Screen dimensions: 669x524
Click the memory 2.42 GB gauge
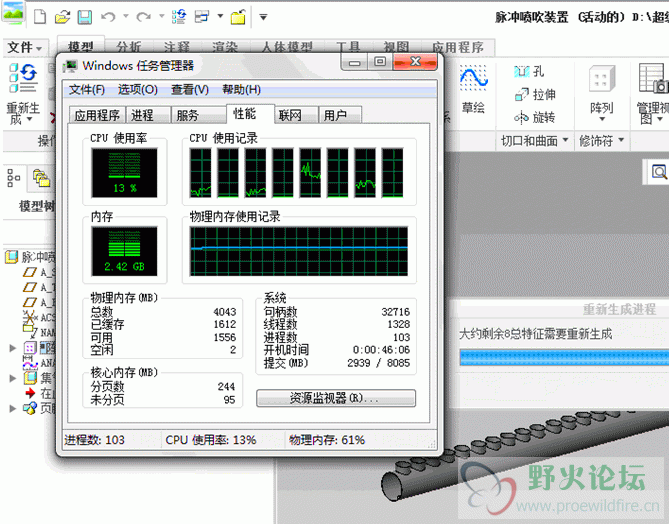click(124, 251)
